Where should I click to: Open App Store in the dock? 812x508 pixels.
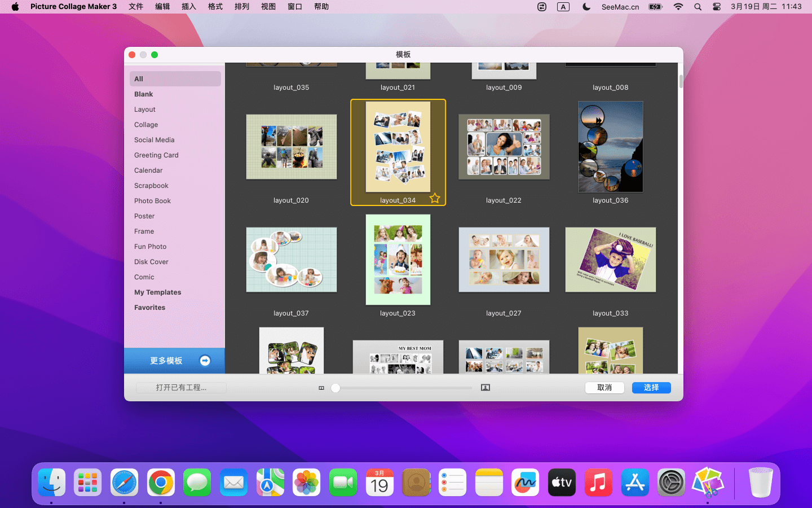click(x=635, y=483)
